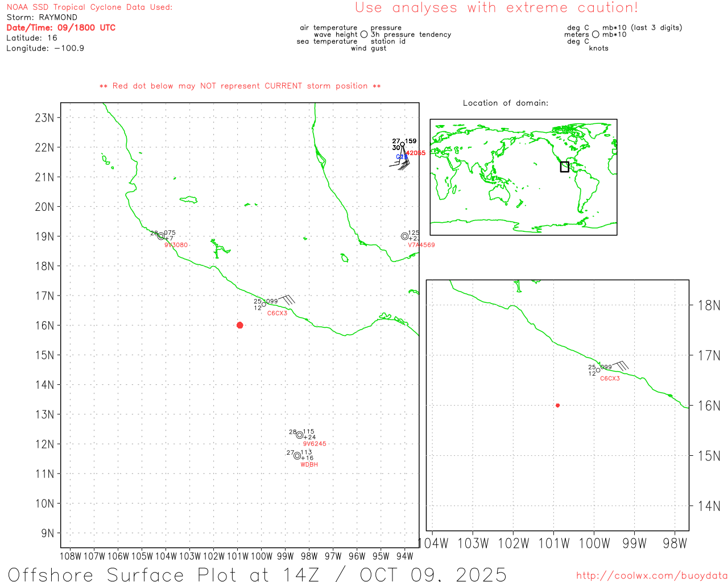Select the 9V3080 station circle marker
This screenshot has width=728, height=582.
pyautogui.click(x=161, y=236)
